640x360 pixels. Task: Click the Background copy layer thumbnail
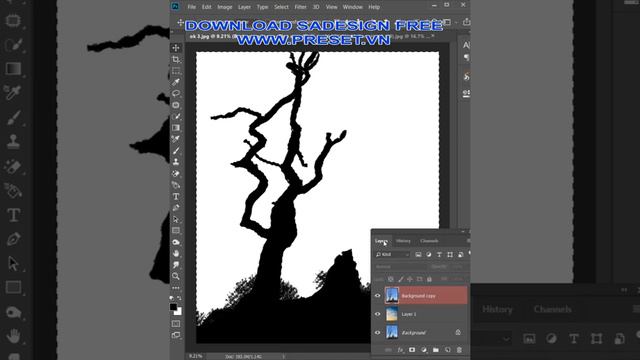(392, 296)
